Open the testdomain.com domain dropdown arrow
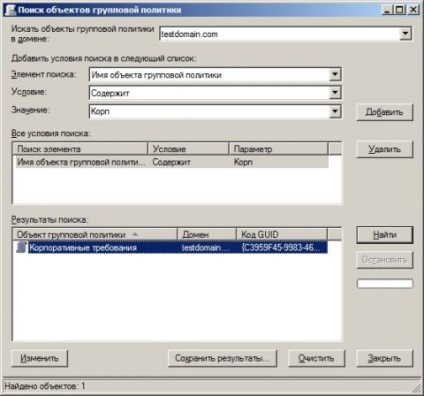This screenshot has height=396, width=424. tap(405, 33)
